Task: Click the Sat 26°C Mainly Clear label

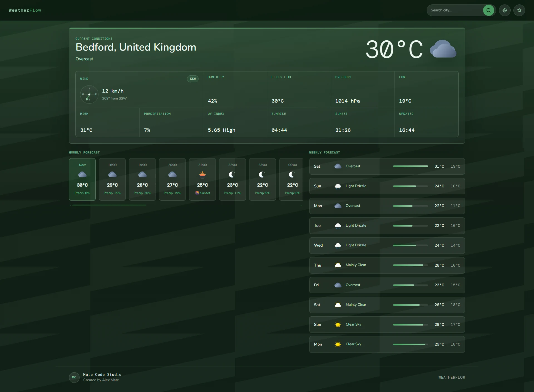Action: (356, 305)
